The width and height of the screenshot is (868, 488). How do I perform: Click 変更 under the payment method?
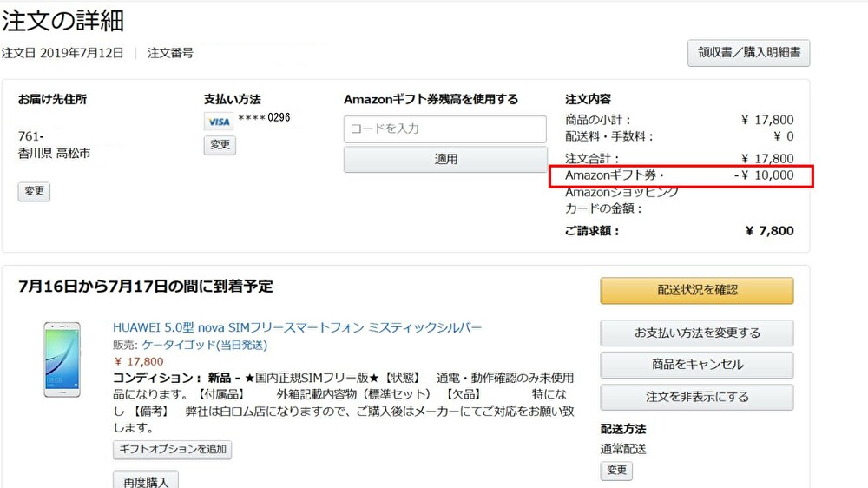[x=220, y=145]
